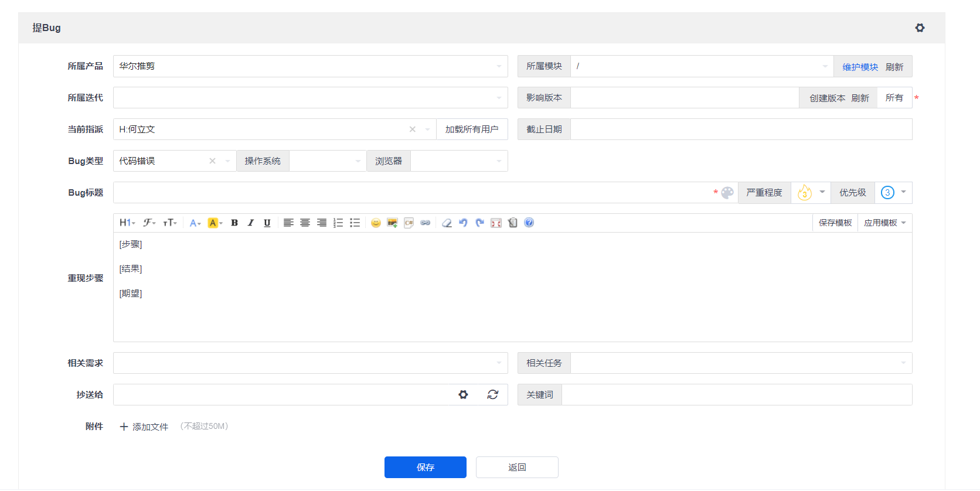Focus the 关键词 input field
Screen dimensions: 980x491
[x=737, y=395]
